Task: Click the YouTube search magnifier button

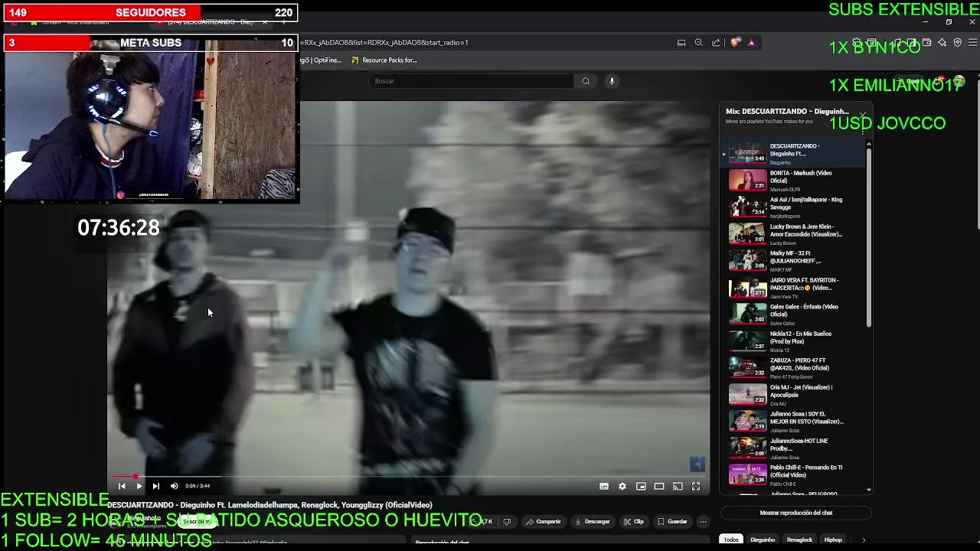Action: point(586,81)
